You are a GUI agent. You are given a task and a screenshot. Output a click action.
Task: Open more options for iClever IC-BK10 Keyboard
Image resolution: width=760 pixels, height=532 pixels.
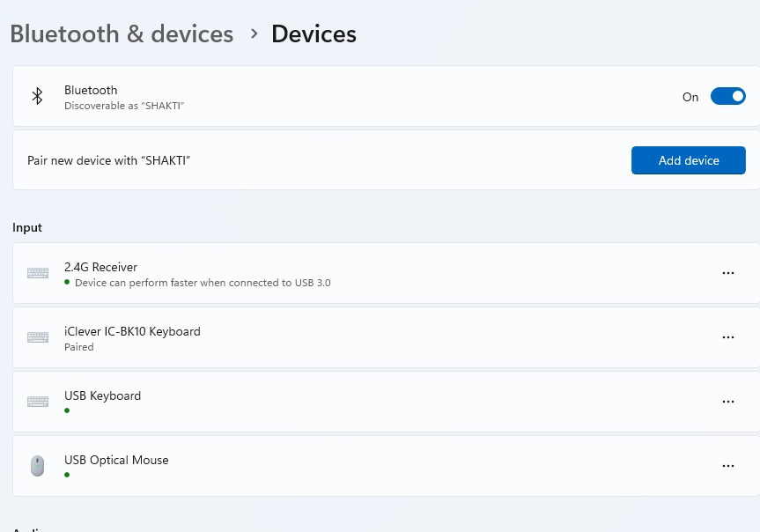click(x=728, y=337)
